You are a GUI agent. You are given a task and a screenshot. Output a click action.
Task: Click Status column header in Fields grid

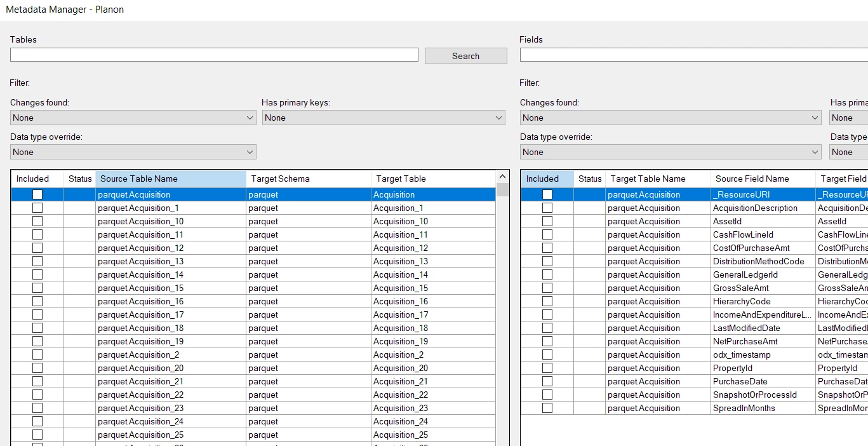click(x=590, y=179)
